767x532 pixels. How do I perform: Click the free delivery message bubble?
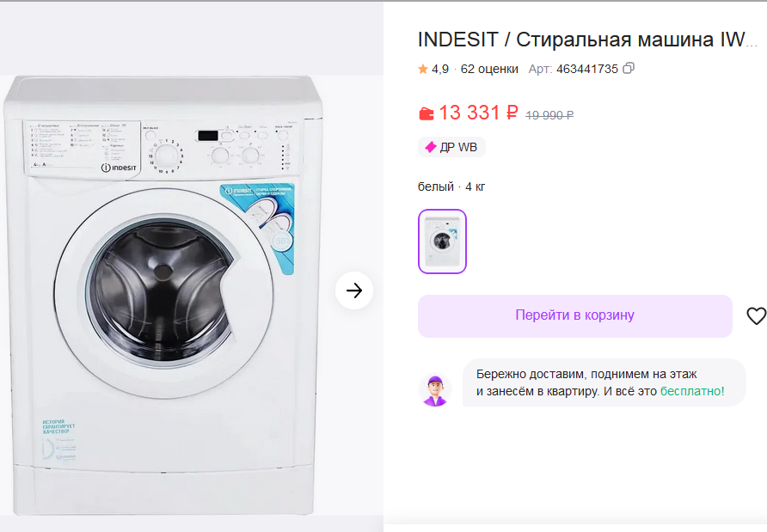pos(604,382)
